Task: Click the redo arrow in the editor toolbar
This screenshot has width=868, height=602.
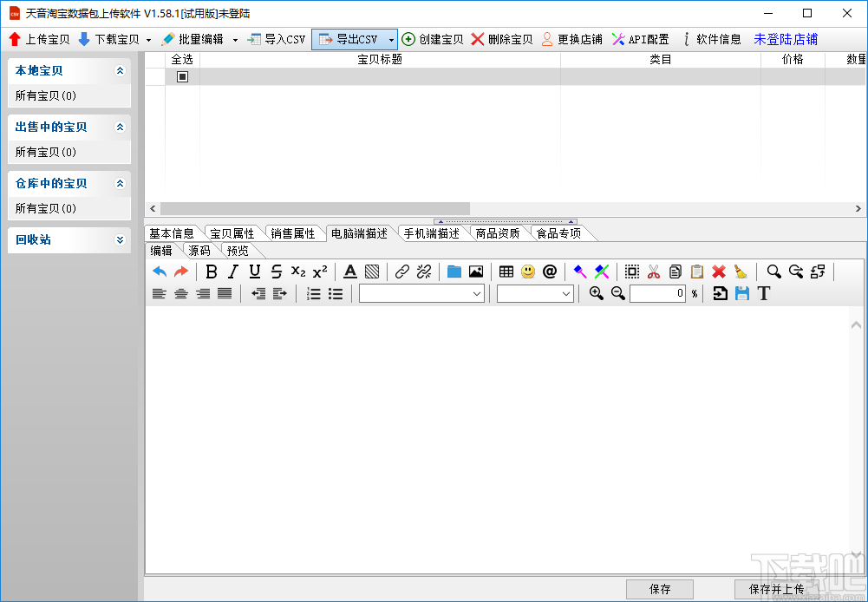Action: pyautogui.click(x=181, y=272)
